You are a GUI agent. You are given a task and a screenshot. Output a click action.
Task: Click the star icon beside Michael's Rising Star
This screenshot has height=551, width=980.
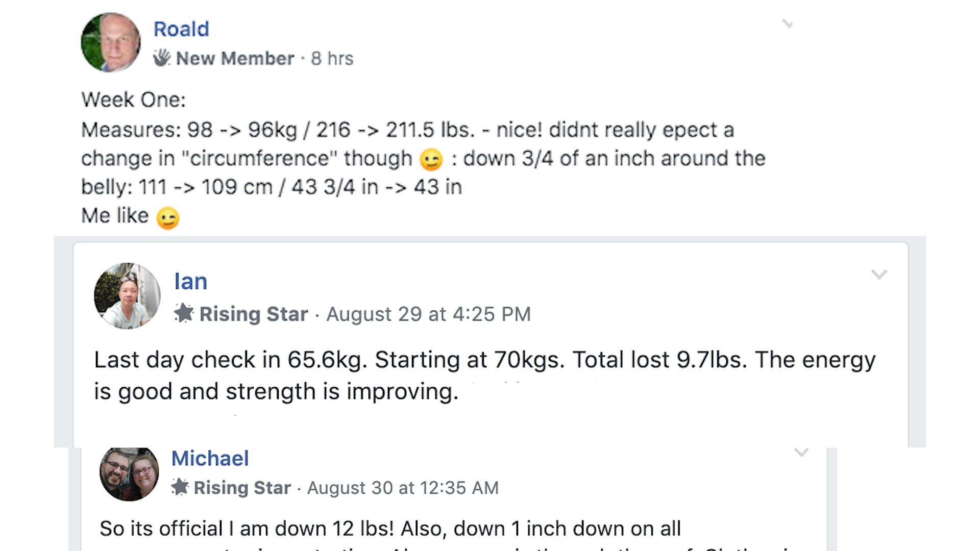180,487
